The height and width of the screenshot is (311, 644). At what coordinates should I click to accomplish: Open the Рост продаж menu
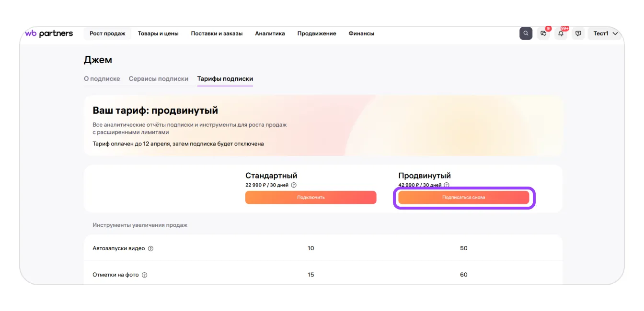107,33
